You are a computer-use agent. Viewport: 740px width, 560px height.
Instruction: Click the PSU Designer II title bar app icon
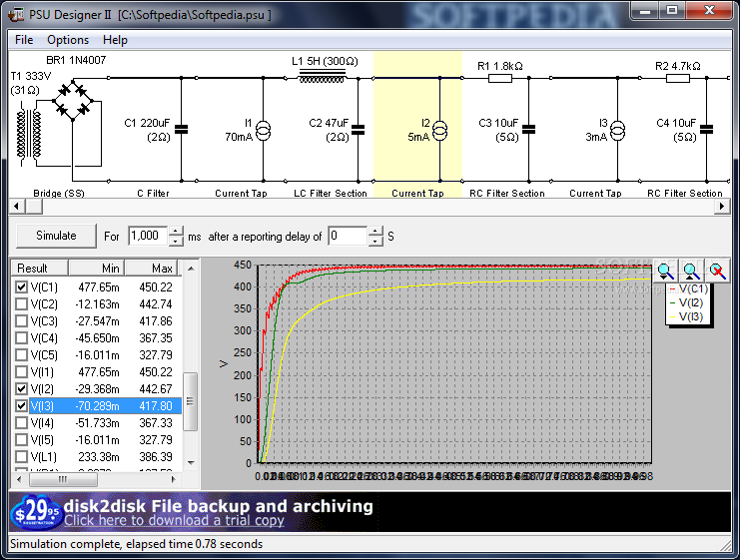coord(17,14)
